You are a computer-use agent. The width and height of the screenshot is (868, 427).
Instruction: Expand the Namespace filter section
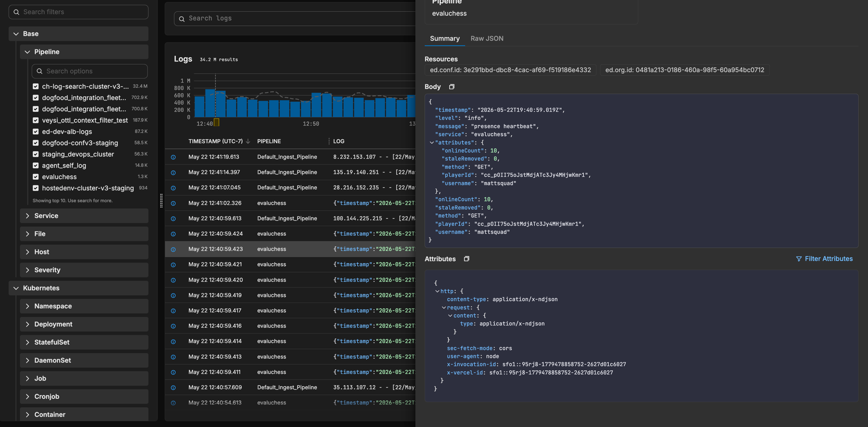tap(84, 306)
